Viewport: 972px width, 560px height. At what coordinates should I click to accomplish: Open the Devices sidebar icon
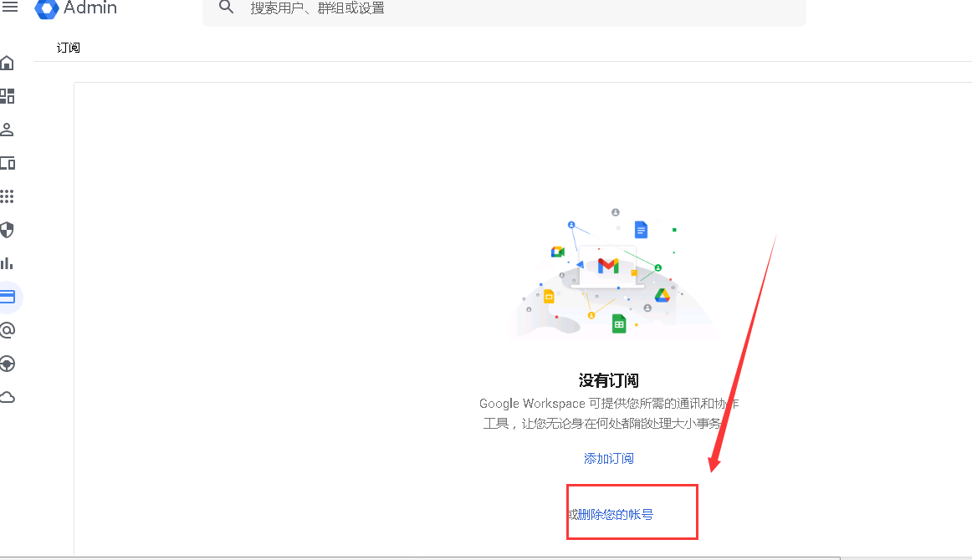[x=8, y=163]
